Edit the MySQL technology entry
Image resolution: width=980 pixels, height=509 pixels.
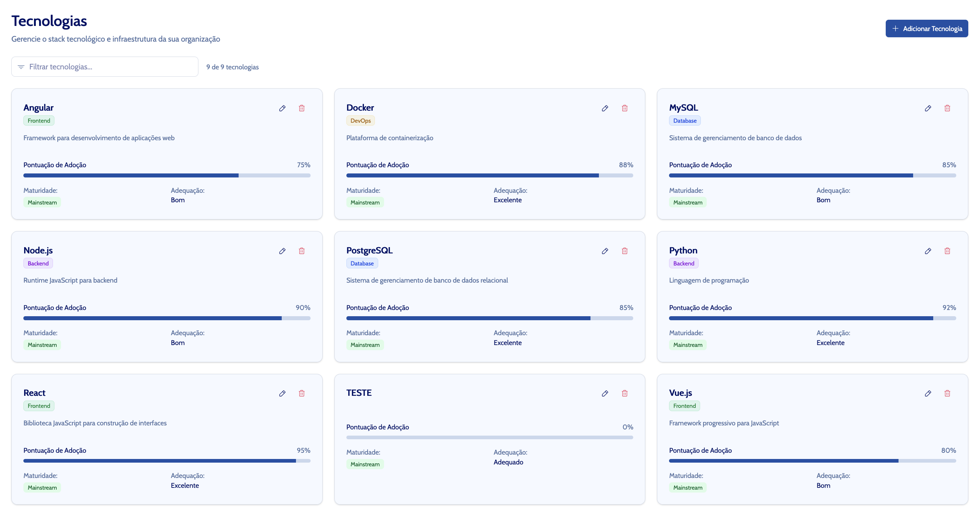(x=927, y=108)
